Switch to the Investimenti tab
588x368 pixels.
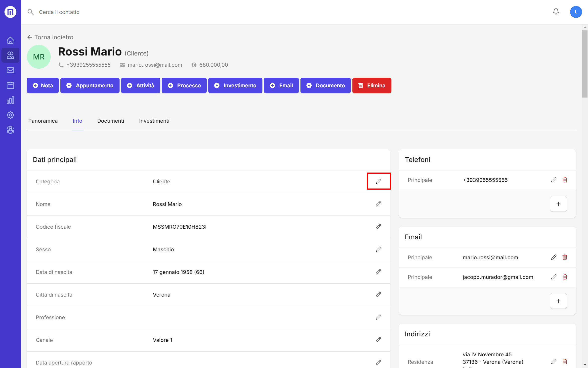[154, 121]
